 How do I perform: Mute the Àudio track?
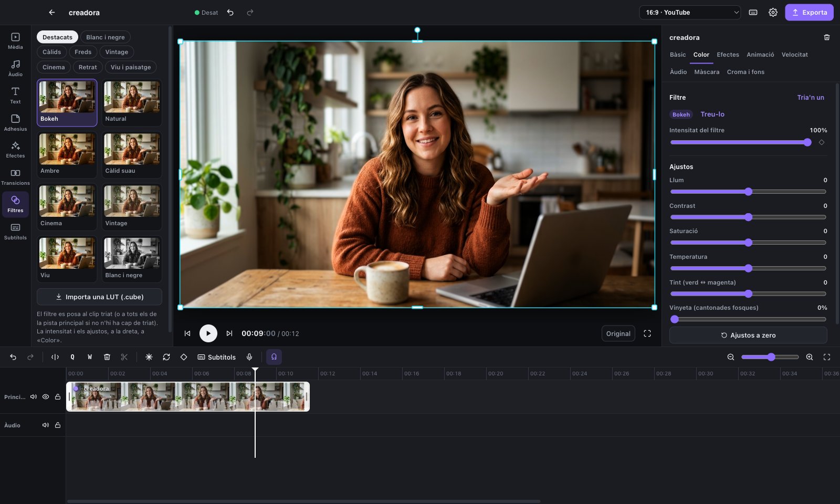[x=46, y=425]
